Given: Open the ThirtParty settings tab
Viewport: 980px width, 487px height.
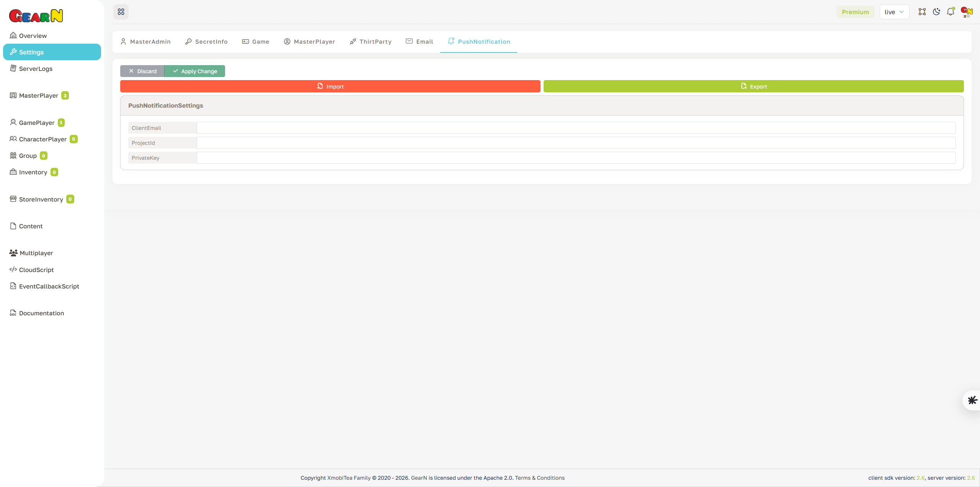Looking at the screenshot, I should point(370,41).
